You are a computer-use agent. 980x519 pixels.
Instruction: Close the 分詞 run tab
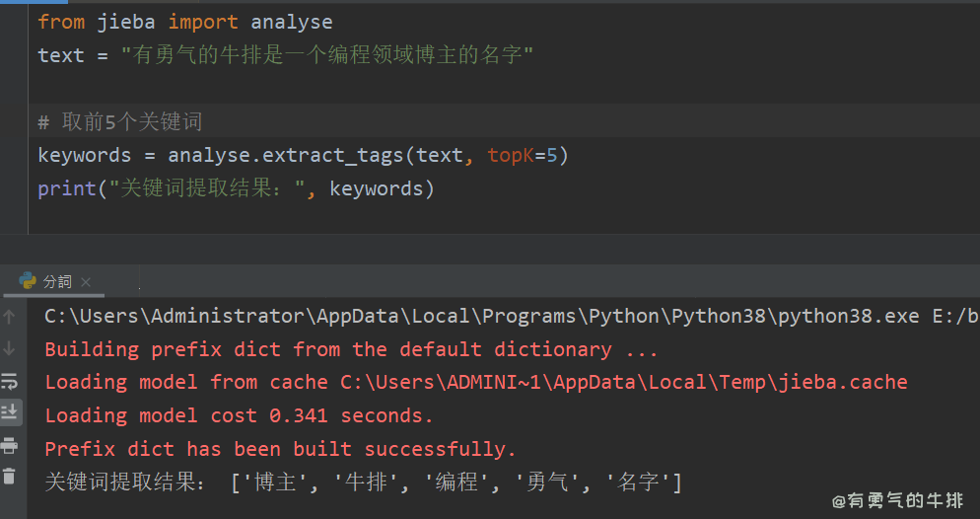point(86,282)
